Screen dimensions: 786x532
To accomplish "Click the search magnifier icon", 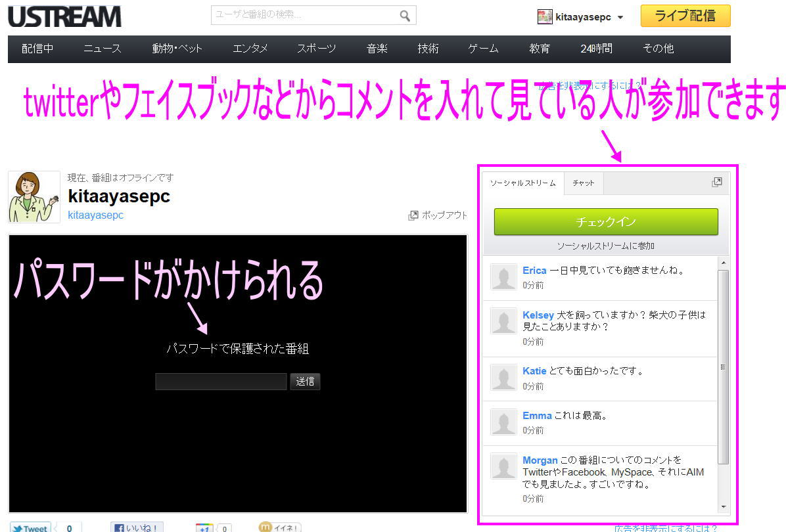I will [405, 16].
